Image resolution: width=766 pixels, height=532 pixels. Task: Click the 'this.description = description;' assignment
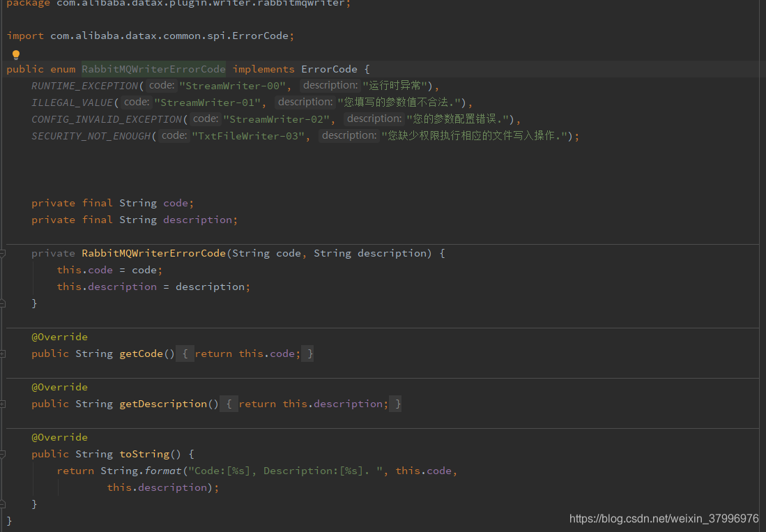[x=153, y=287]
